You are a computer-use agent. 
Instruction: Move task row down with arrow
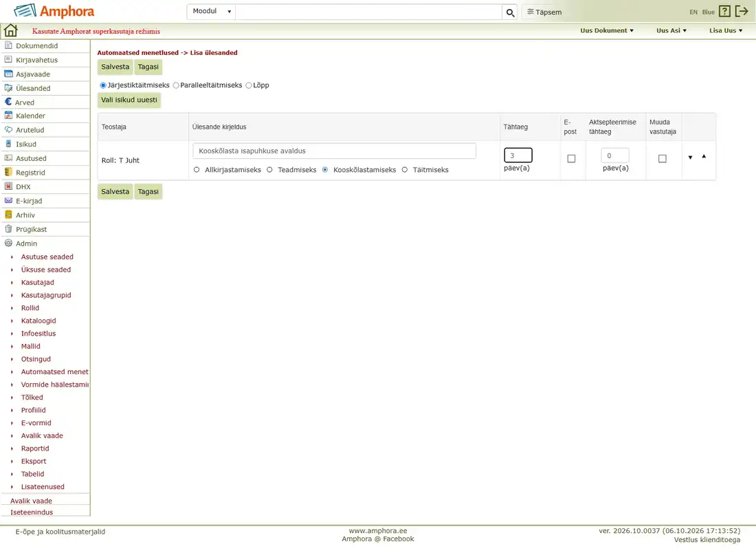tap(690, 158)
